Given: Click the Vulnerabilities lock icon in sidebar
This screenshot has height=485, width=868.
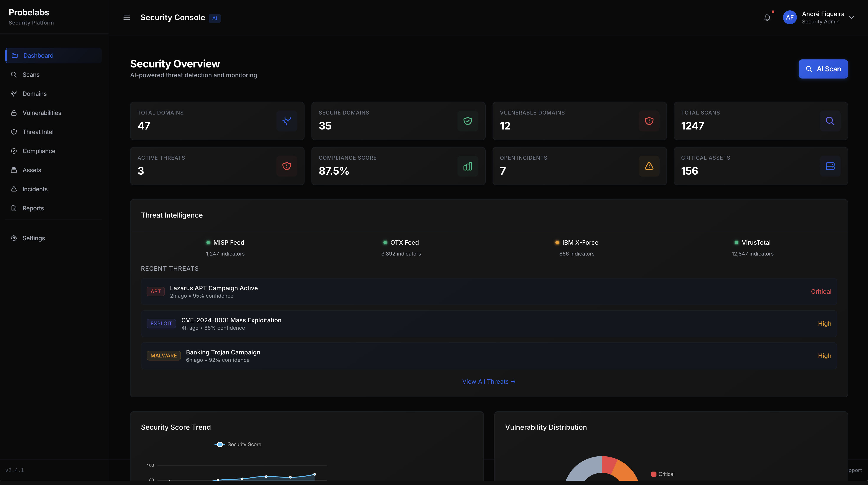Looking at the screenshot, I should click(14, 113).
